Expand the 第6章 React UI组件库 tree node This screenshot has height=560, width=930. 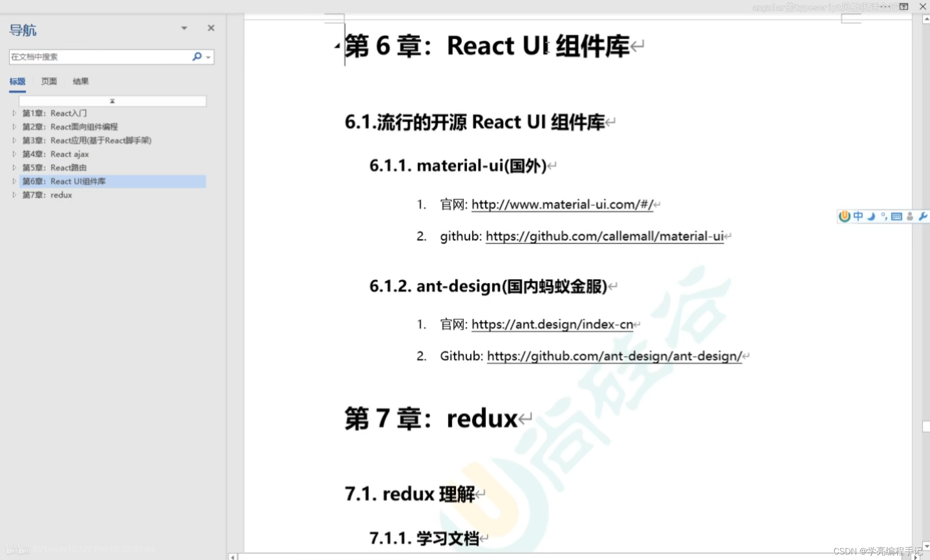click(14, 181)
